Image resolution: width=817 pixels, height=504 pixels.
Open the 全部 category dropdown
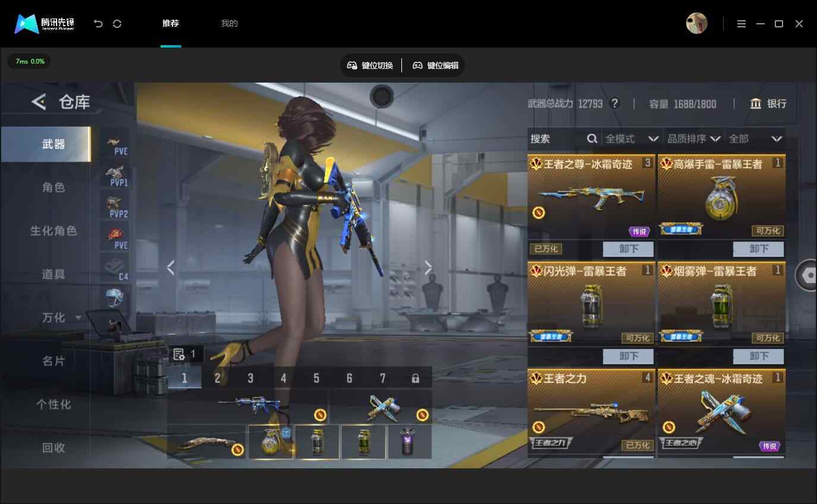(x=755, y=138)
